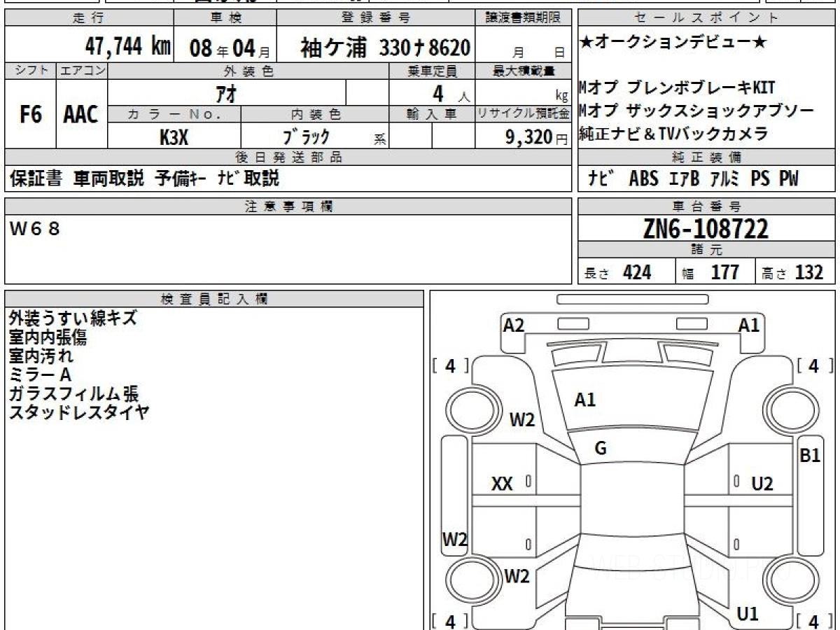
Task: Click the 幅 177 width cell
Action: pyautogui.click(x=715, y=272)
